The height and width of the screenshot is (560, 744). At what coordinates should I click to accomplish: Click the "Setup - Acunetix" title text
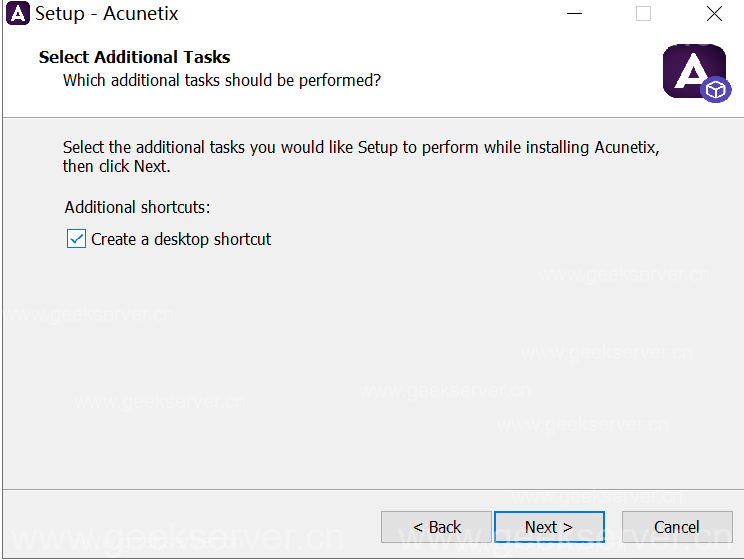tap(107, 14)
